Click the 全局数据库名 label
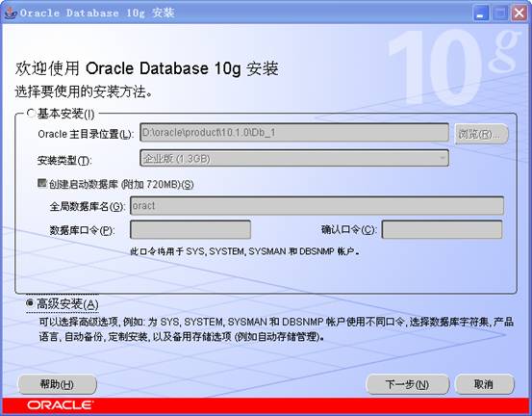Viewport: 532px width, 416px height. tap(88, 206)
